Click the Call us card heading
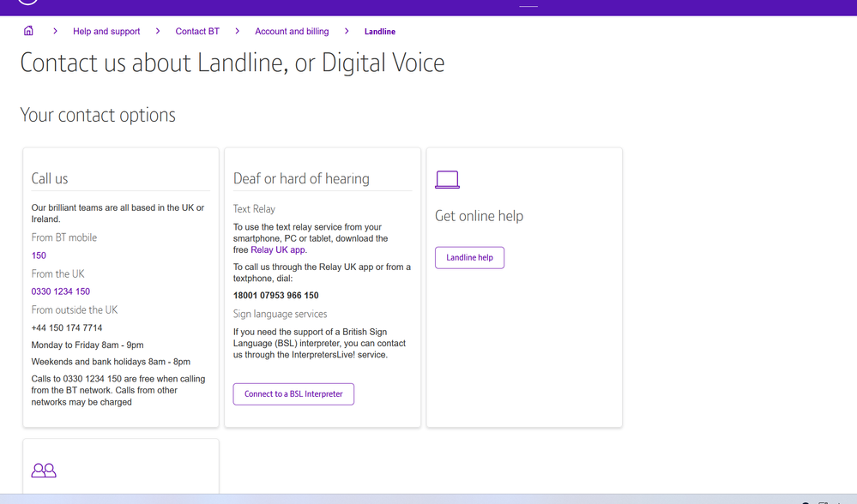 tap(50, 178)
